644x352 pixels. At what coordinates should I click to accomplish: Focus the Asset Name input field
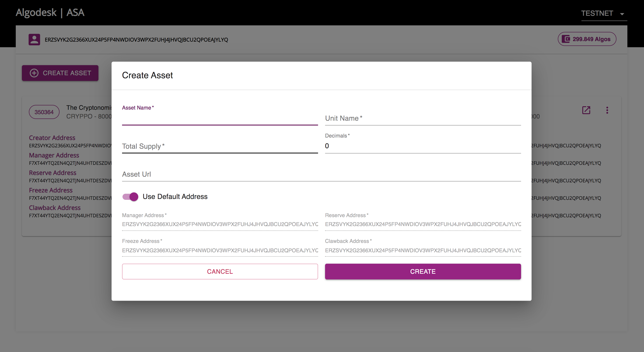coord(220,119)
